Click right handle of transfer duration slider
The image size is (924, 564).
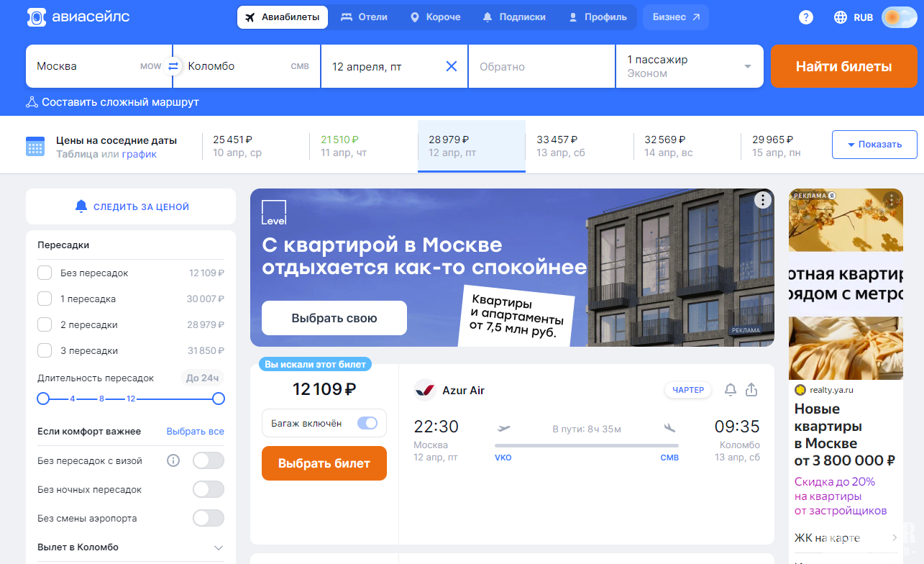click(x=219, y=399)
